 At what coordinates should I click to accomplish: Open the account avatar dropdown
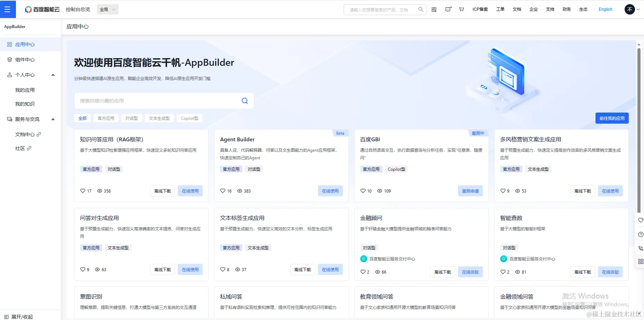(x=630, y=9)
